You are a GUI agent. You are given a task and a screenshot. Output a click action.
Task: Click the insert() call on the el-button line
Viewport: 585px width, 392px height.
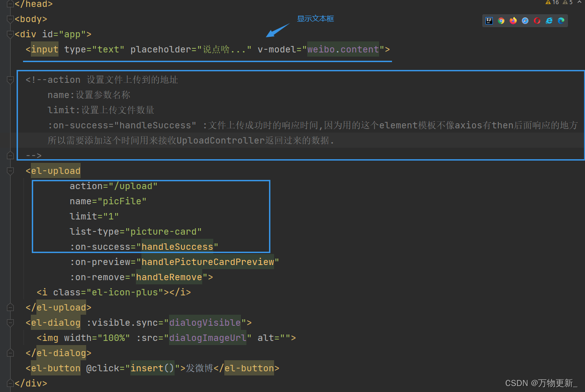point(152,368)
